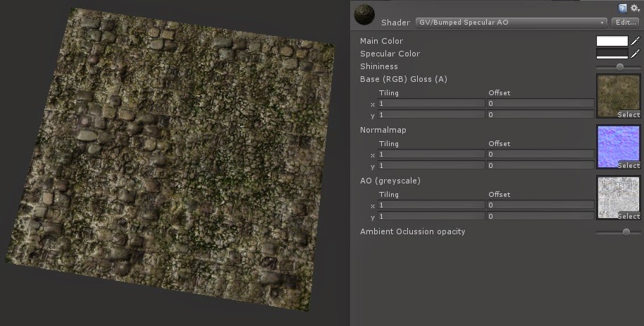Click the Shininess label
This screenshot has height=326, width=644.
378,66
